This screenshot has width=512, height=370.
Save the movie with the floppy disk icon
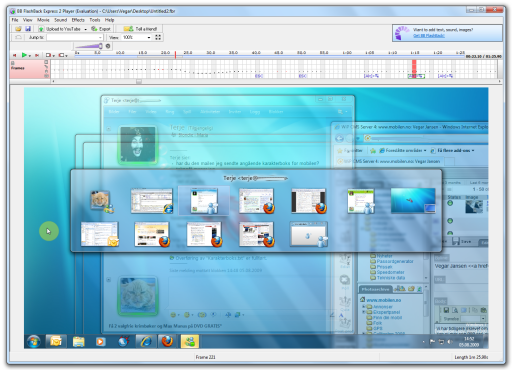(x=28, y=29)
